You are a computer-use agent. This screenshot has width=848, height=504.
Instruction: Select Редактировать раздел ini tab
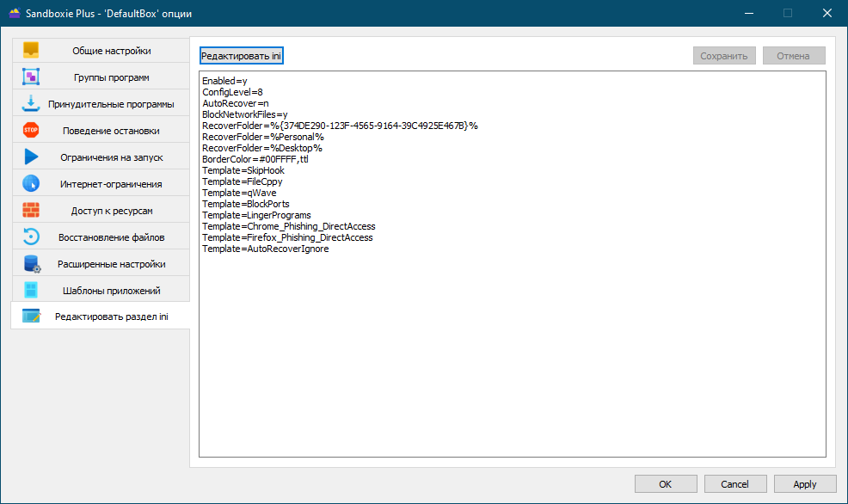point(101,317)
